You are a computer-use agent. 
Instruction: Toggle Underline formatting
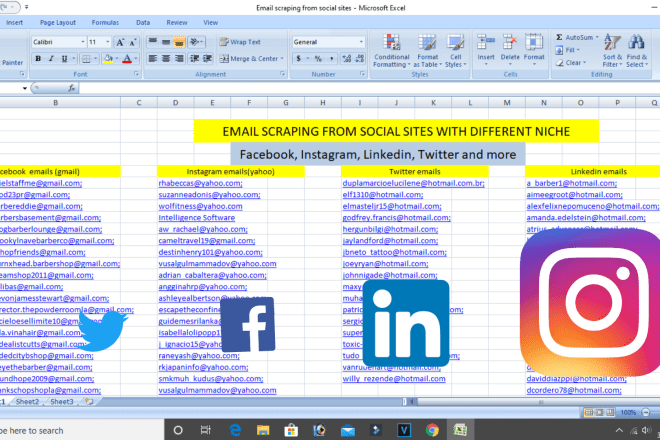(64, 59)
